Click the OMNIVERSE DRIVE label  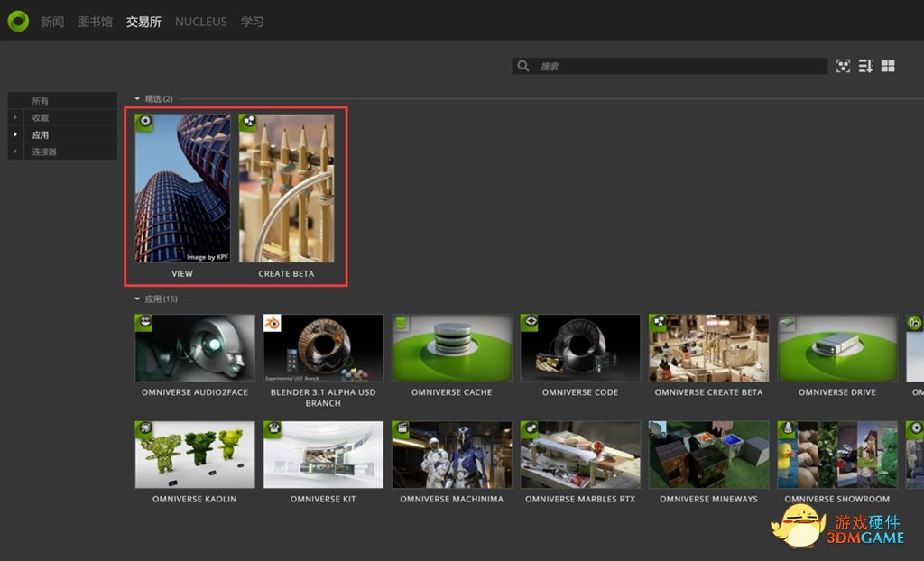(x=837, y=391)
